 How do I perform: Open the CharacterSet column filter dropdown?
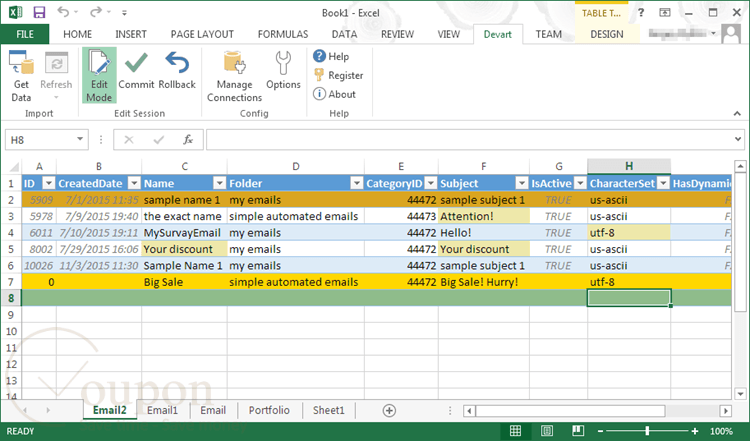click(663, 183)
